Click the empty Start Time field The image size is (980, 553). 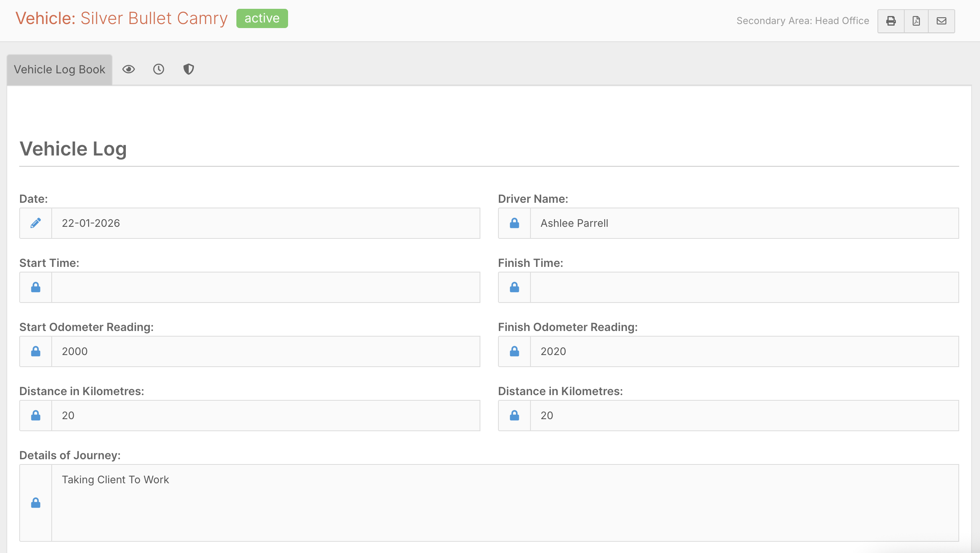[x=266, y=287]
